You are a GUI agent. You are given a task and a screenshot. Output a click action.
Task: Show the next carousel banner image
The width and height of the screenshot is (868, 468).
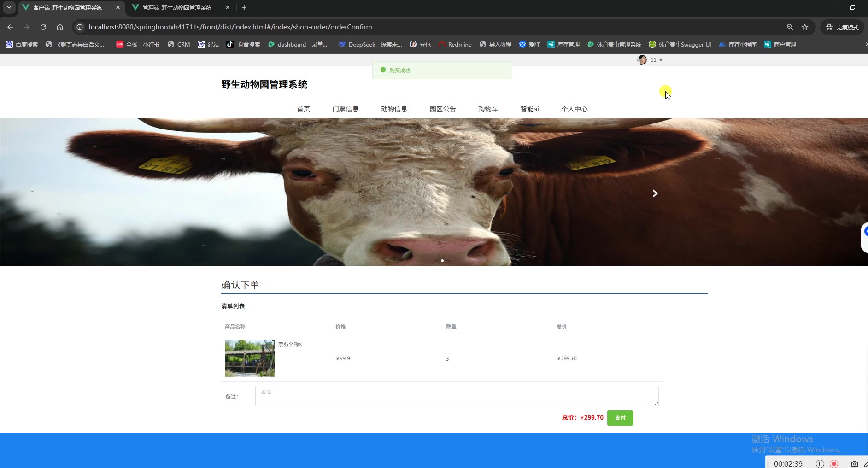point(655,193)
